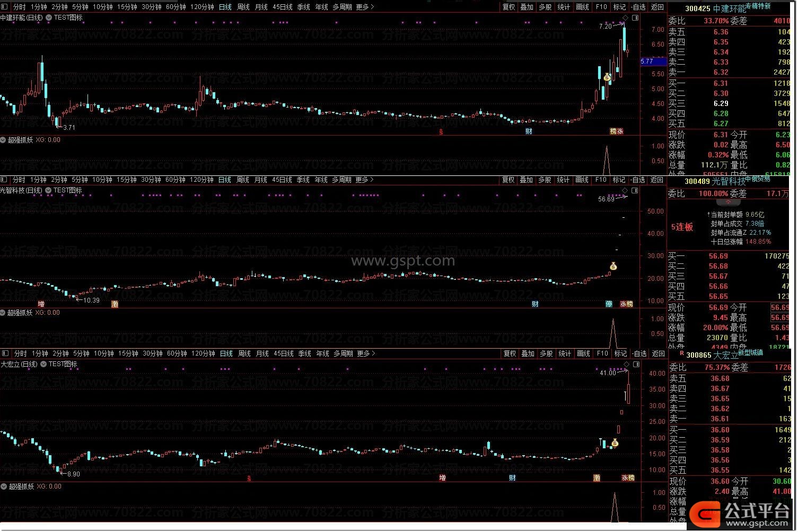Click 复权 button in the top chart toolbar
Viewport: 798px width, 532px height.
(x=509, y=7)
